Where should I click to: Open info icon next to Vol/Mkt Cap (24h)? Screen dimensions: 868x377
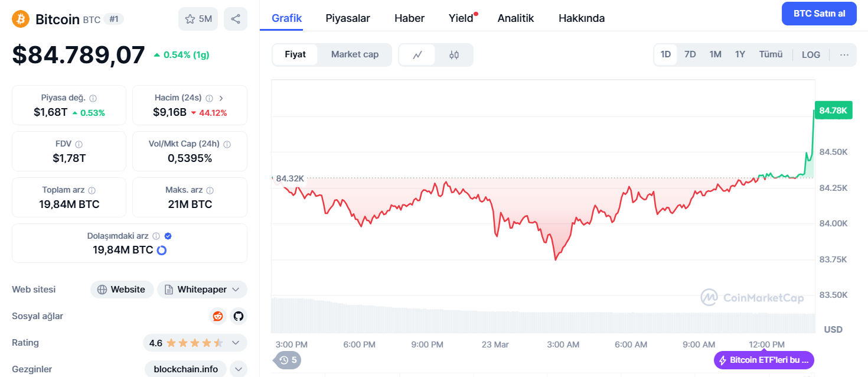point(227,144)
